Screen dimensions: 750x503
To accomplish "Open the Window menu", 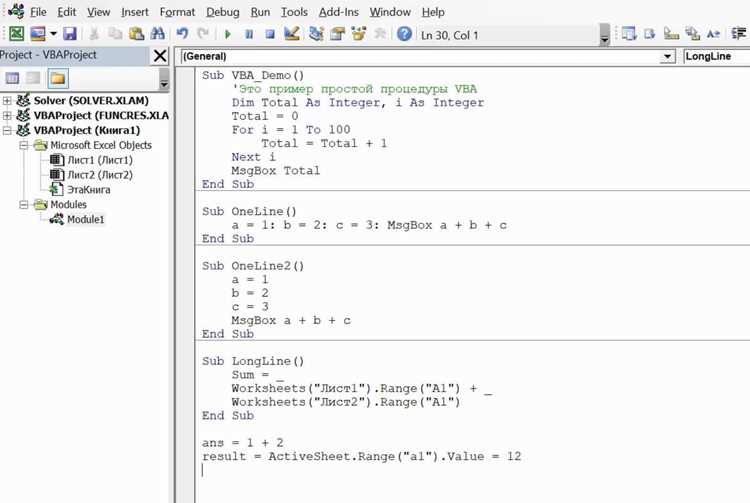I will click(390, 12).
